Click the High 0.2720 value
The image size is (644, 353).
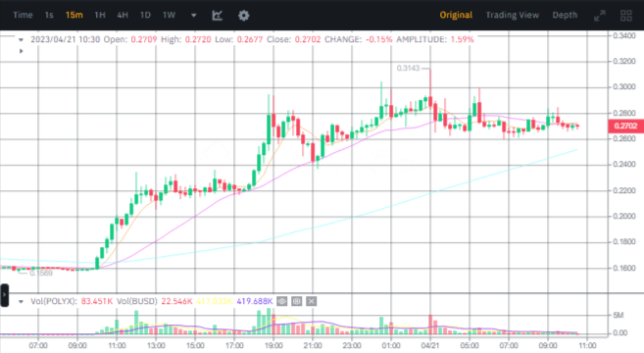pyautogui.click(x=198, y=39)
